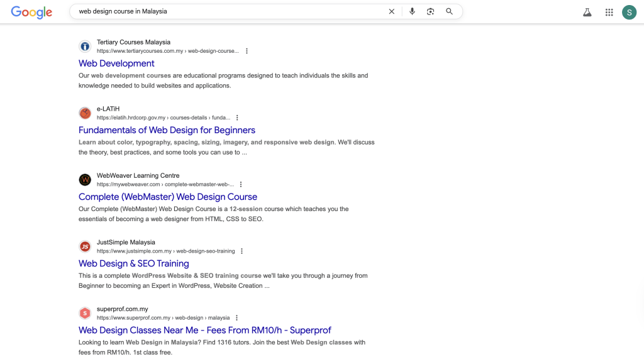The height and width of the screenshot is (355, 644).
Task: Open Fundamentals of Web Design for Beginners
Action: (167, 130)
